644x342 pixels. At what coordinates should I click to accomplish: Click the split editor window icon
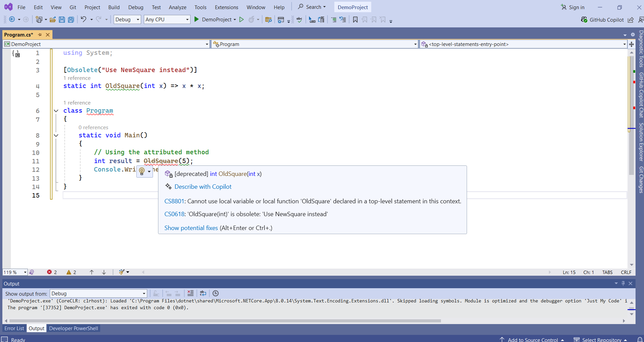pos(631,44)
